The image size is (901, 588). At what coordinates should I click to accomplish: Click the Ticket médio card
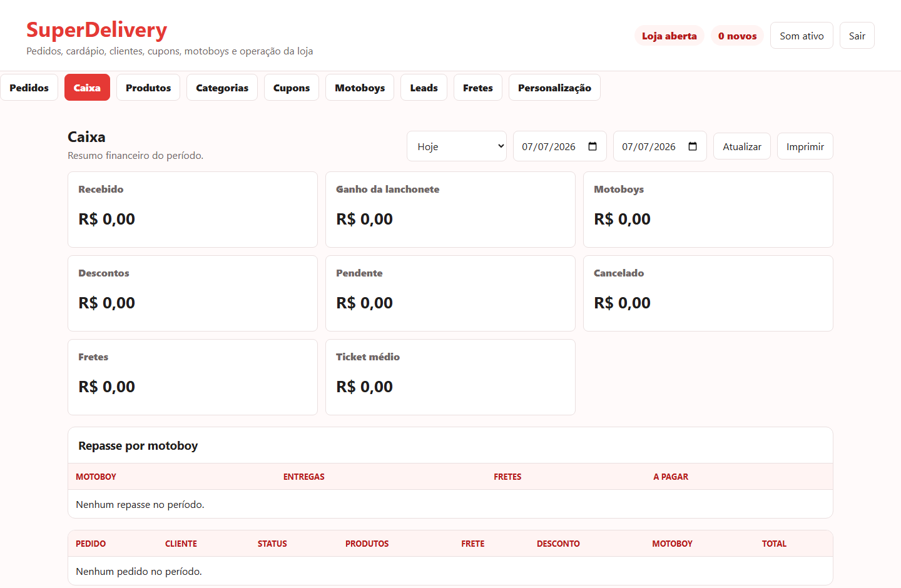click(450, 377)
